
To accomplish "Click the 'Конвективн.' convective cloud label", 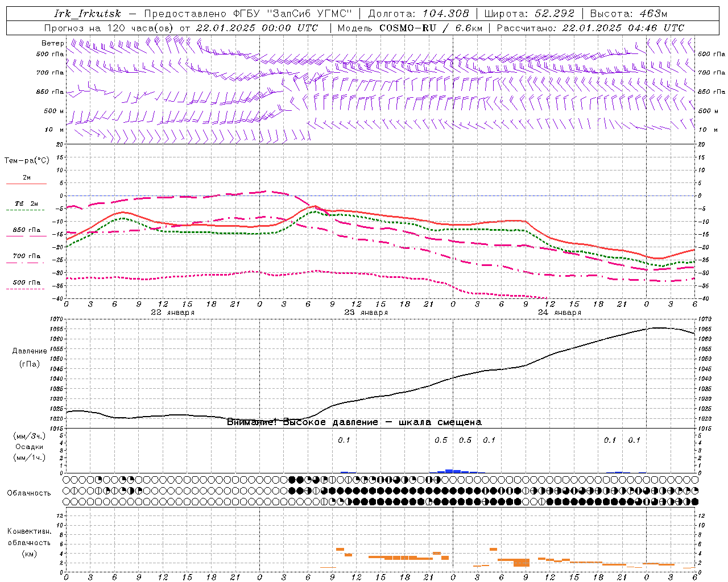I will coord(29,531).
